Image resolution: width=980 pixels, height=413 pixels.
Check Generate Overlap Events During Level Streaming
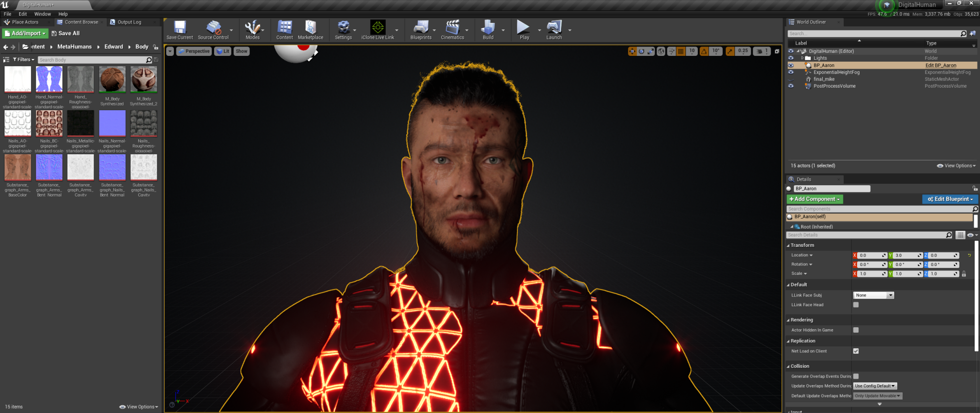(x=856, y=376)
